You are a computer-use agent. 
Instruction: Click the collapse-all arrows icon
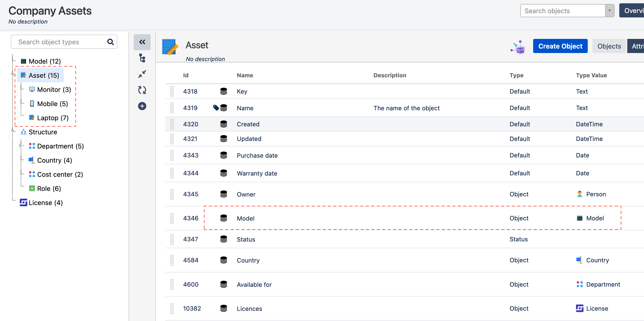pos(142,74)
